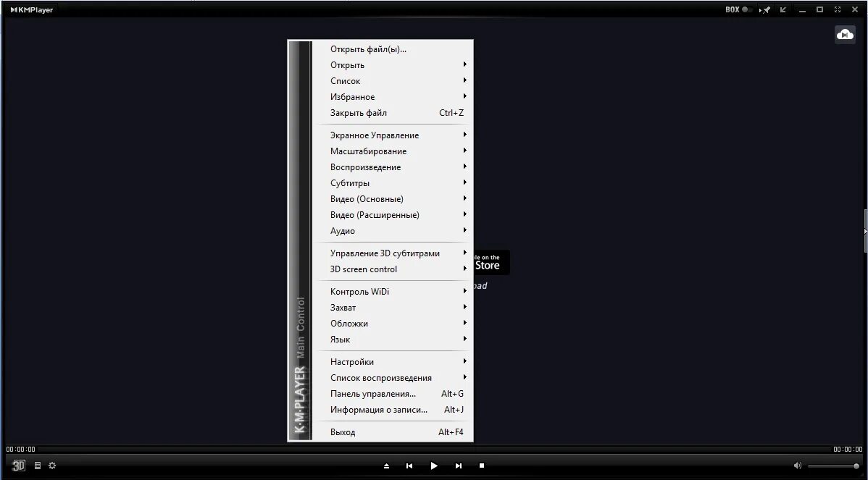Expand 'Экранное Управление' submenu
This screenshot has height=480, width=868.
393,135
